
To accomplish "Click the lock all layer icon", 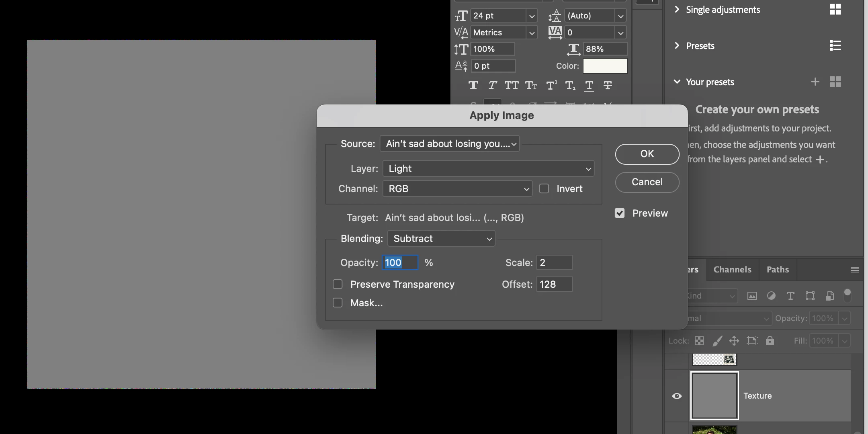I will point(770,341).
